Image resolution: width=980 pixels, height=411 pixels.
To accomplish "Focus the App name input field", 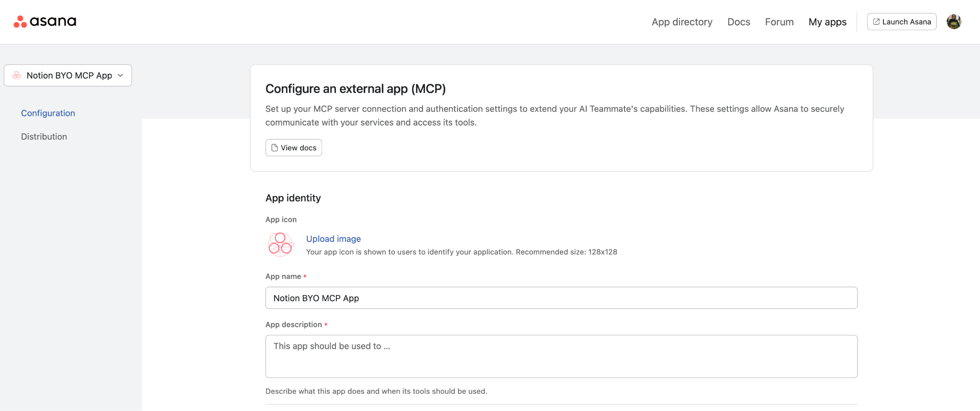I will point(561,298).
